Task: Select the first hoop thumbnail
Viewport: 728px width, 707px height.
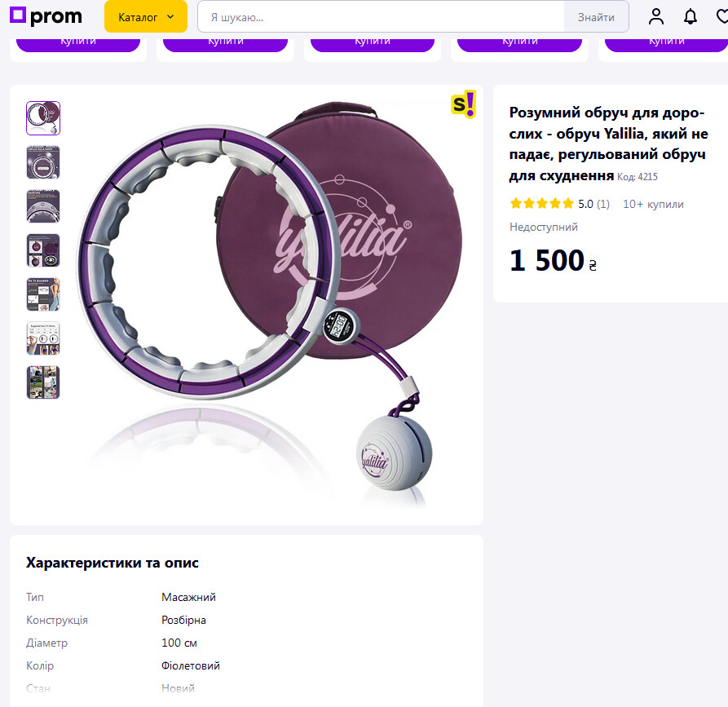Action: click(x=43, y=118)
